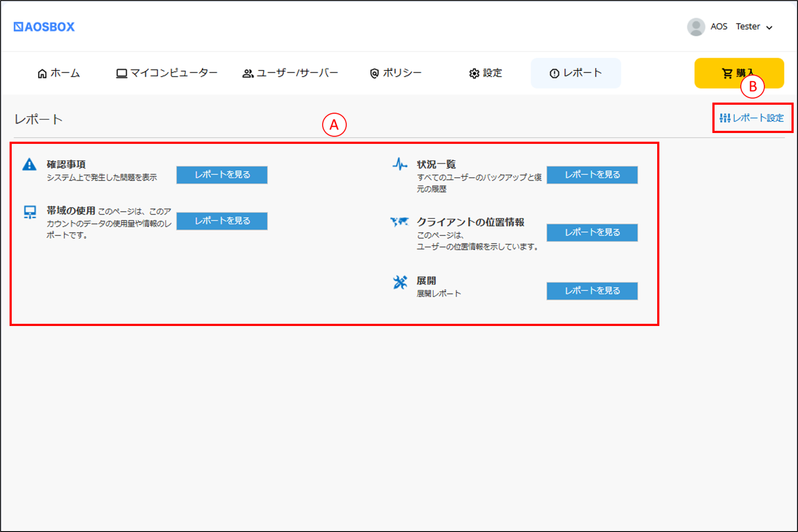Image resolution: width=798 pixels, height=532 pixels.
Task: View report for 展開
Action: [592, 291]
